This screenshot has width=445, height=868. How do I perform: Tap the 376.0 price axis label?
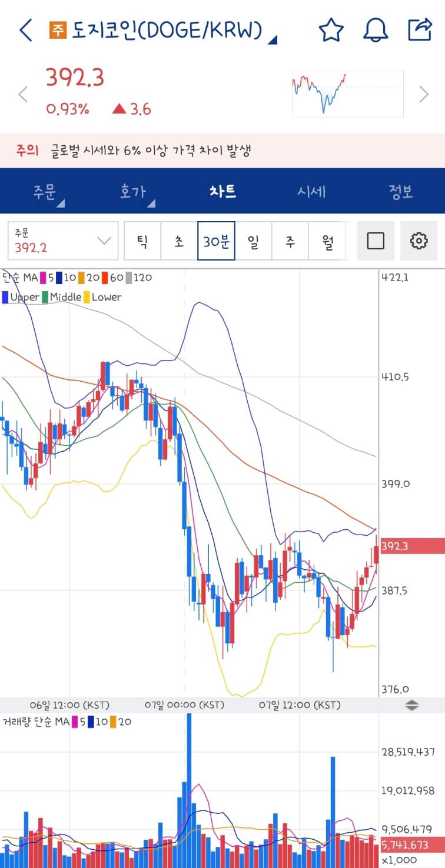pyautogui.click(x=395, y=690)
